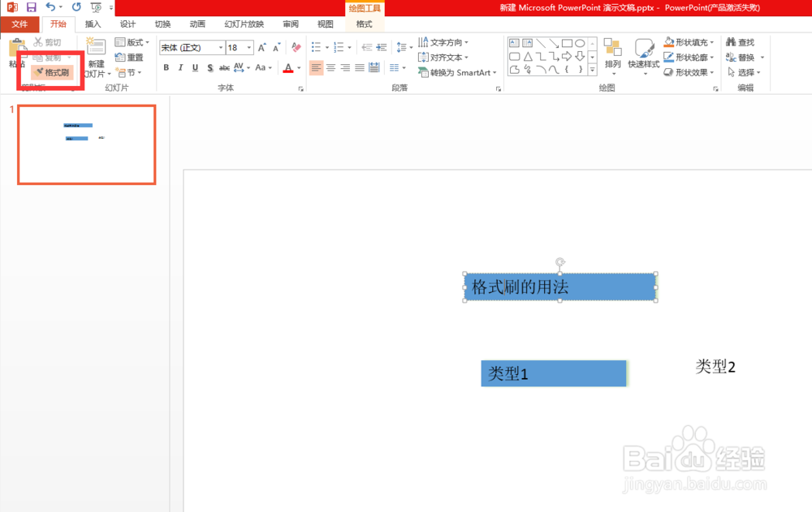Screen dimensions: 812x512
Task: Decrease list indent level
Action: pyautogui.click(x=367, y=48)
